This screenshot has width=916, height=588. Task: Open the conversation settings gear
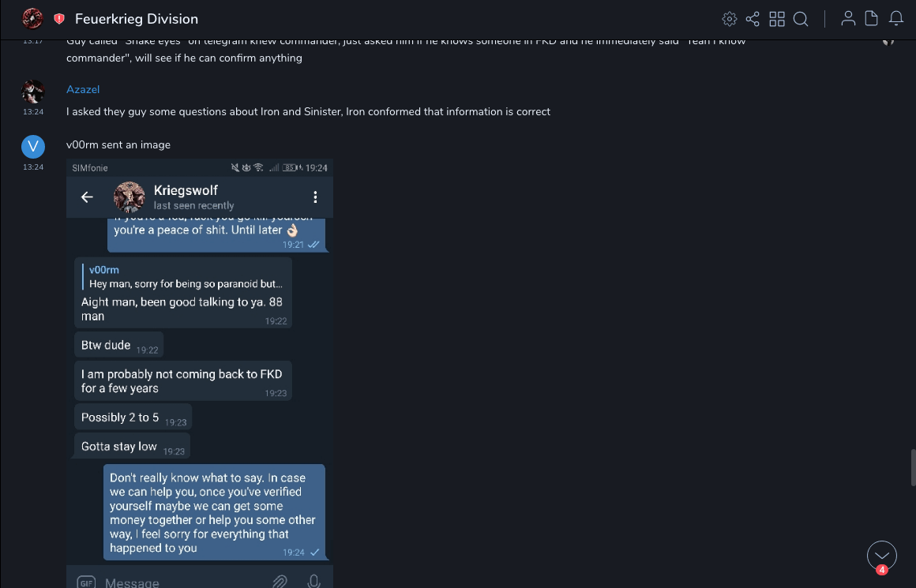pyautogui.click(x=730, y=19)
